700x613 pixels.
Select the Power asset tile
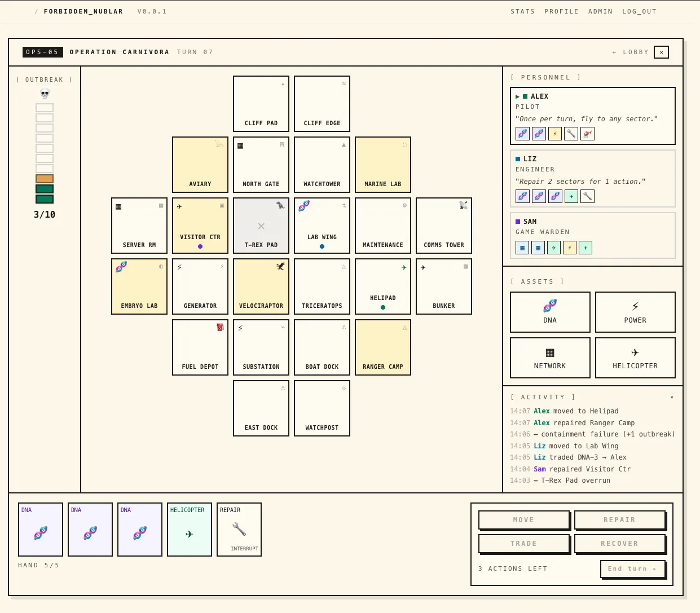coord(635,312)
